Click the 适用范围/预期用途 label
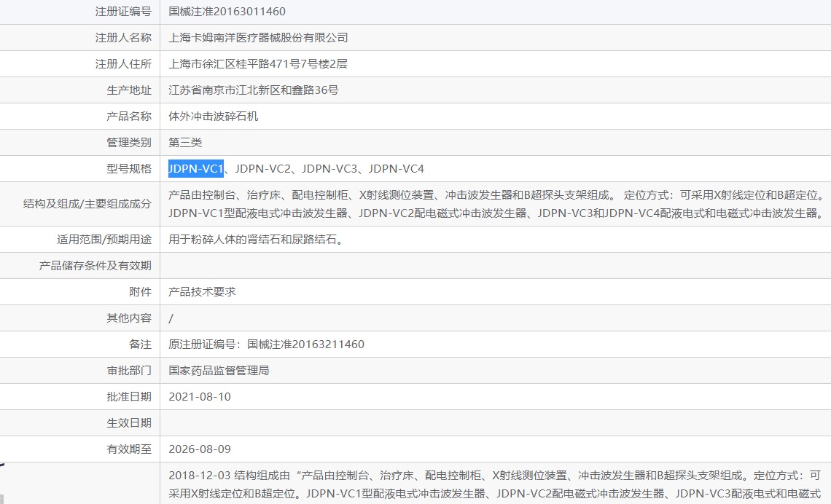 tap(104, 240)
